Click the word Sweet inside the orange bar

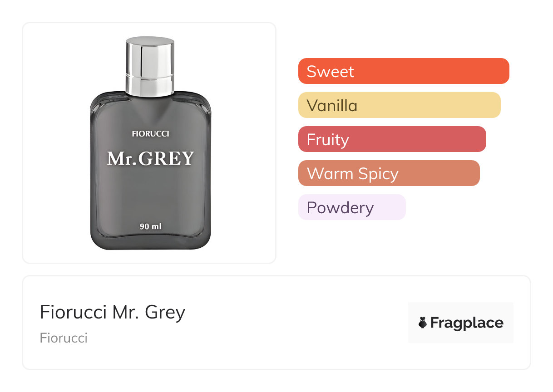[330, 71]
